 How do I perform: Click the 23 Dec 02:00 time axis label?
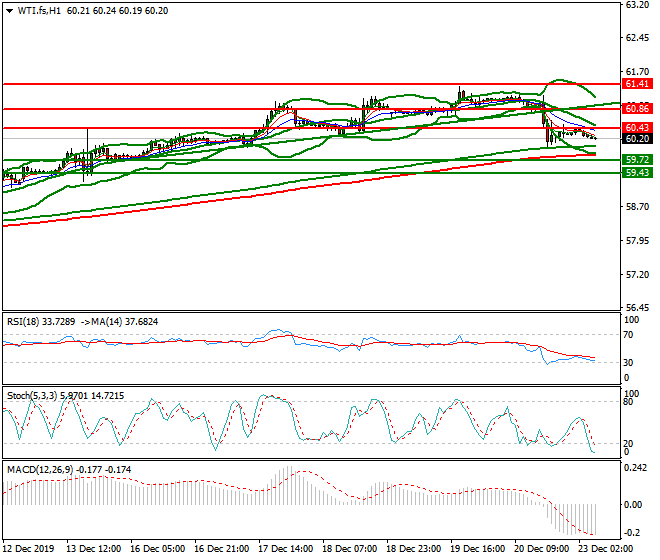605,549
